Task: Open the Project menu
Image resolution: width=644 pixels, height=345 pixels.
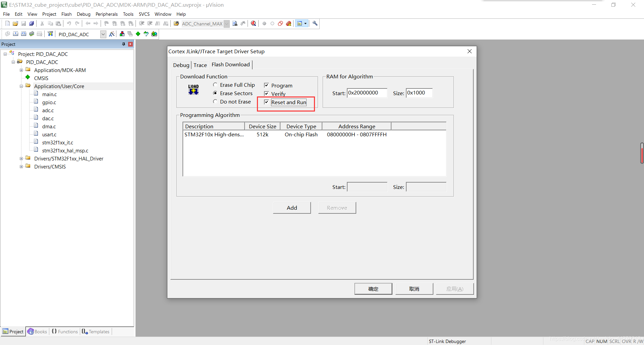Action: point(49,14)
